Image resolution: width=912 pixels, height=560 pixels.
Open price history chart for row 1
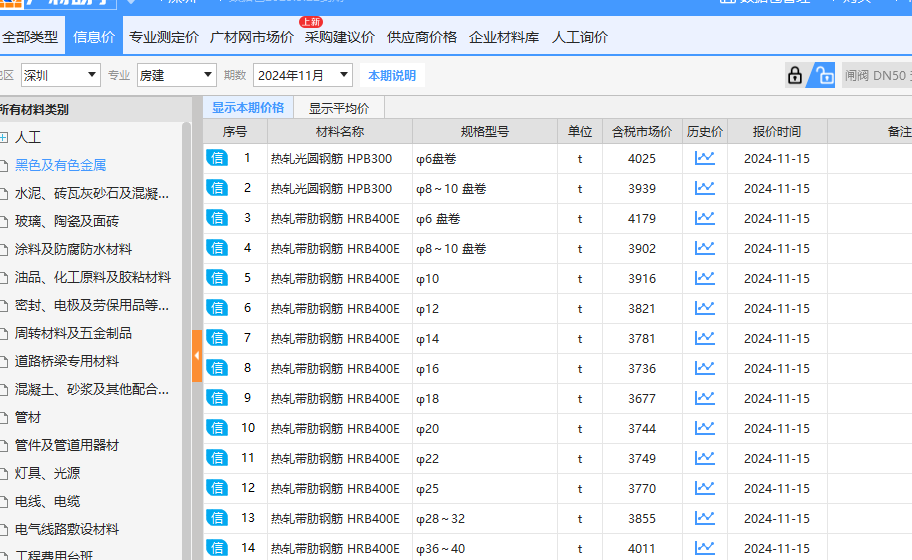[x=704, y=158]
